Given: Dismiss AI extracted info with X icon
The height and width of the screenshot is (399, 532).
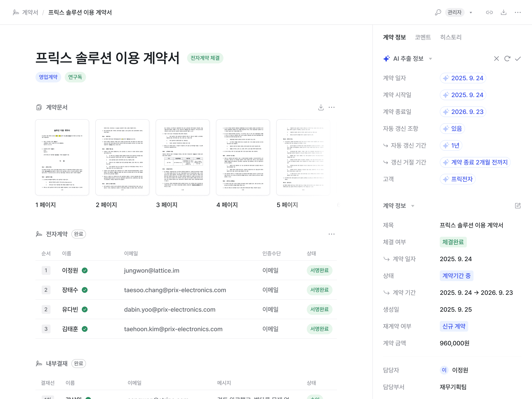Looking at the screenshot, I should click(496, 59).
